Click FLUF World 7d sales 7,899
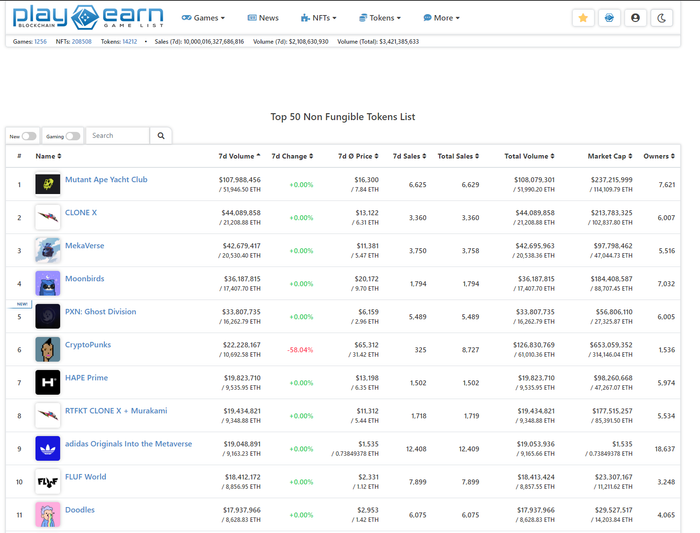Viewport: 700px width, 533px height. point(417,482)
